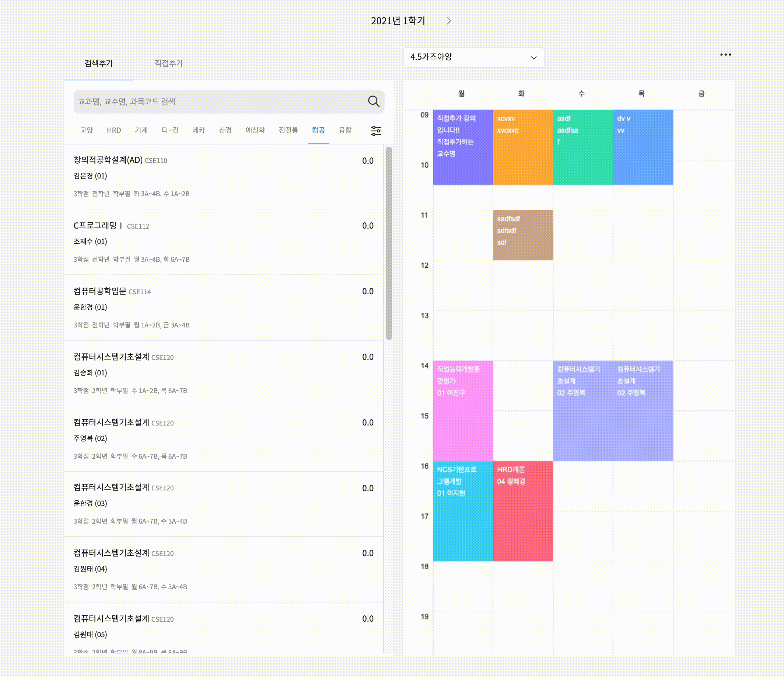Click the search magnifier icon
The width and height of the screenshot is (784, 677).
point(374,101)
